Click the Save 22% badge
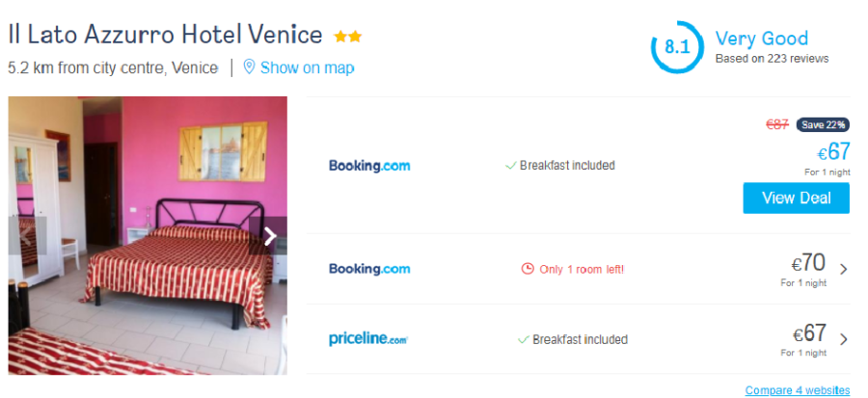Image resolution: width=868 pixels, height=398 pixels. (x=823, y=124)
